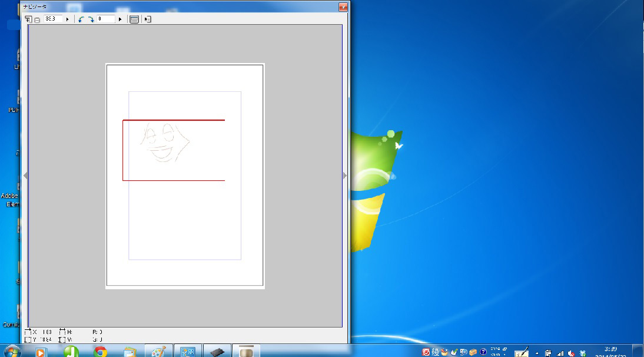The image size is (644, 357).
Task: Toggle the fit-to-window view button
Action: (x=134, y=19)
